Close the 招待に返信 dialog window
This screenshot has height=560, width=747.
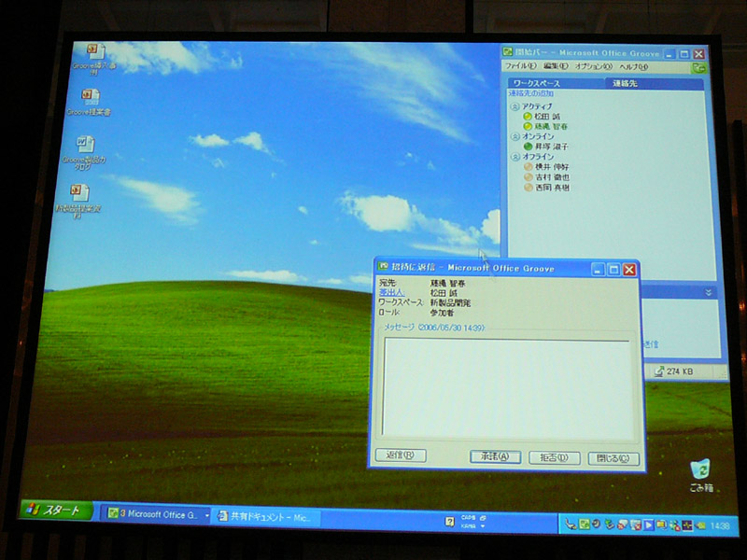pyautogui.click(x=629, y=270)
